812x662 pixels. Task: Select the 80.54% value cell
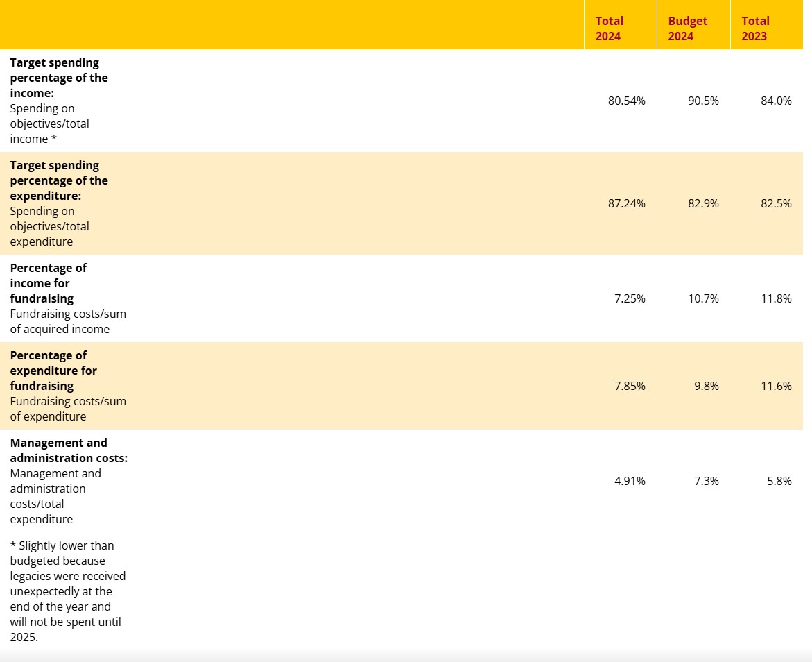[626, 101]
